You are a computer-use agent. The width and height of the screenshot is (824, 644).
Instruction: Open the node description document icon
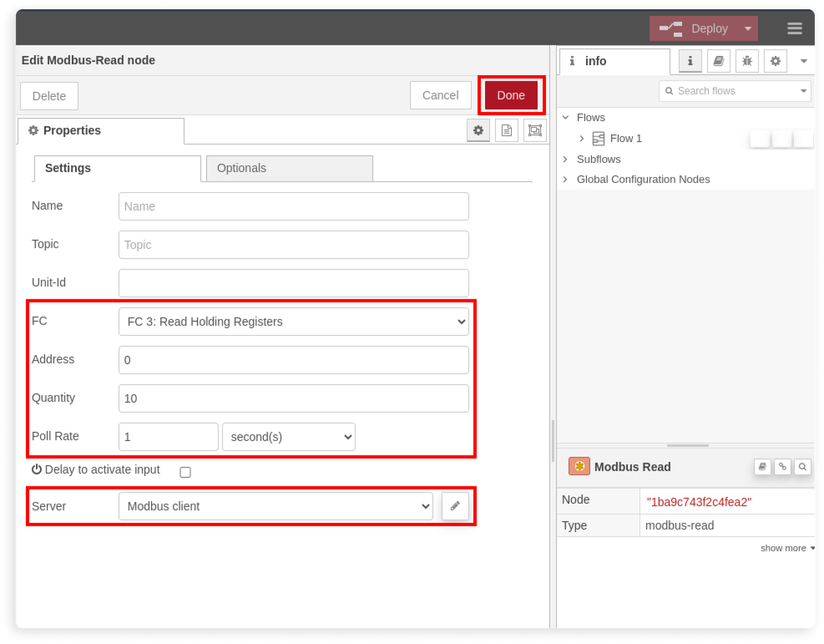506,130
